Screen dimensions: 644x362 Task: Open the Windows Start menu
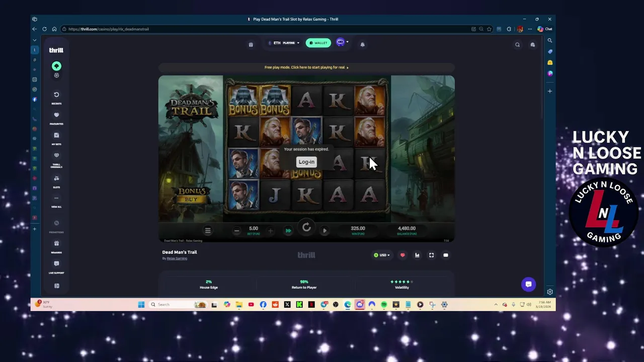pos(141,305)
